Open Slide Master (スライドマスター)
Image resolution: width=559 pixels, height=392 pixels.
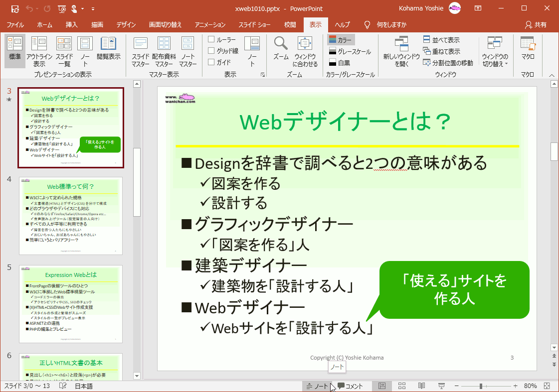[x=141, y=51]
